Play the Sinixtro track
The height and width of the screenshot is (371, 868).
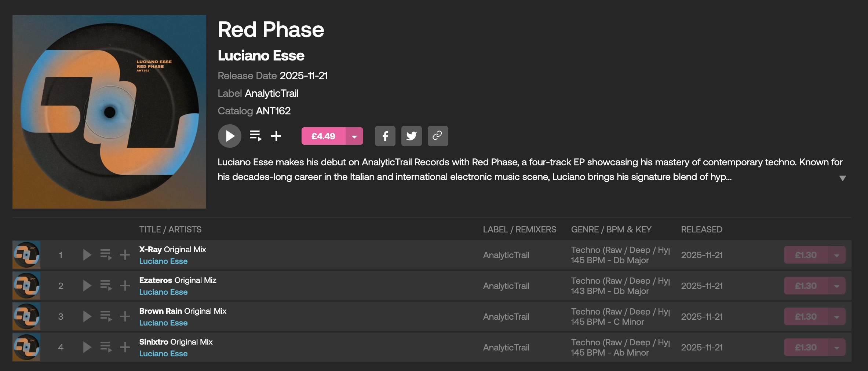pyautogui.click(x=87, y=347)
